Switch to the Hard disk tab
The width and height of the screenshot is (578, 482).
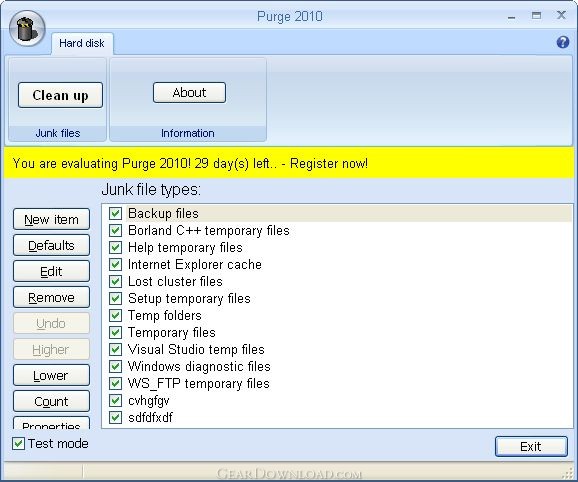point(82,43)
